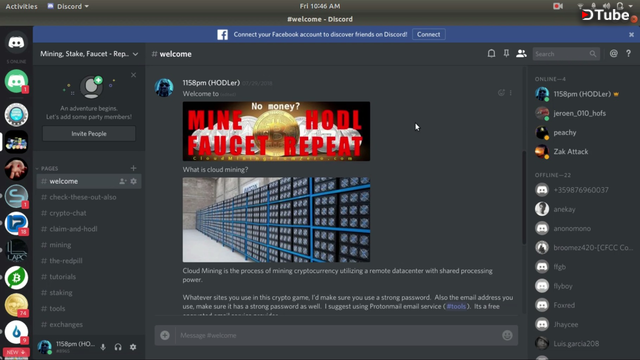Dismiss the invite party members card

[x=133, y=75]
